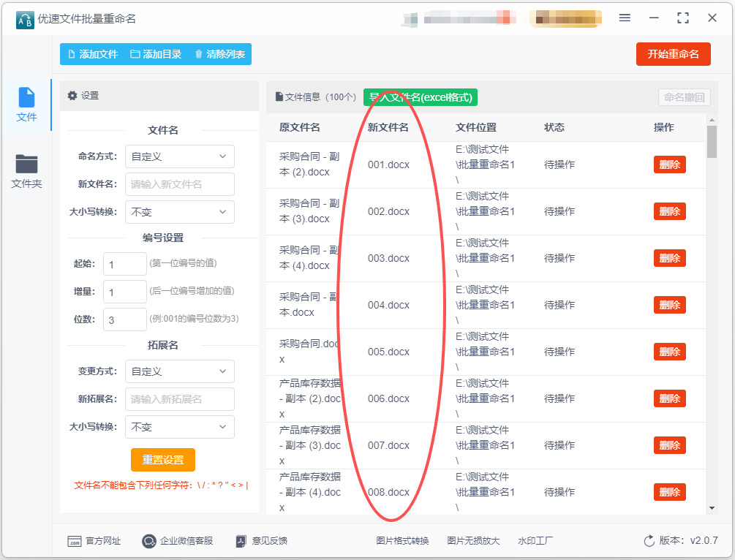
Task: Open 企业微信客服 support icon
Action: coord(149,541)
